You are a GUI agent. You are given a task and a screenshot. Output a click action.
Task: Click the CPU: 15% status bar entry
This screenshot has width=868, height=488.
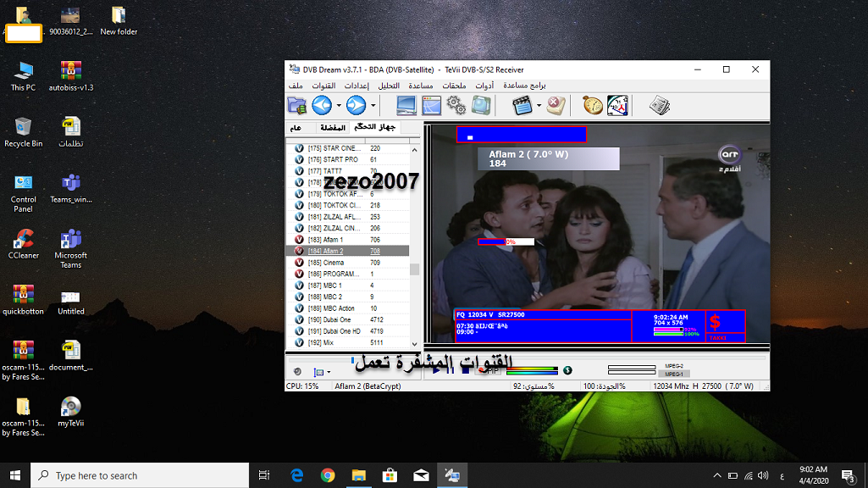pos(302,386)
